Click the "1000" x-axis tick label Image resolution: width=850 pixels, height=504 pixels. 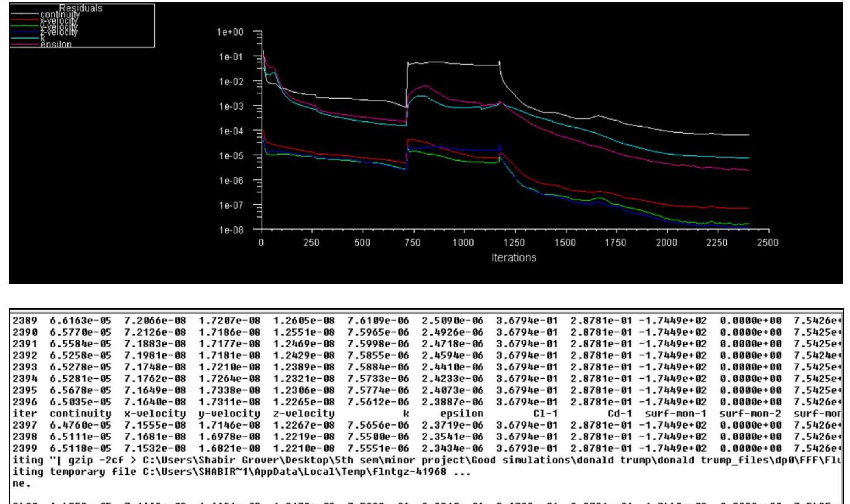[463, 243]
